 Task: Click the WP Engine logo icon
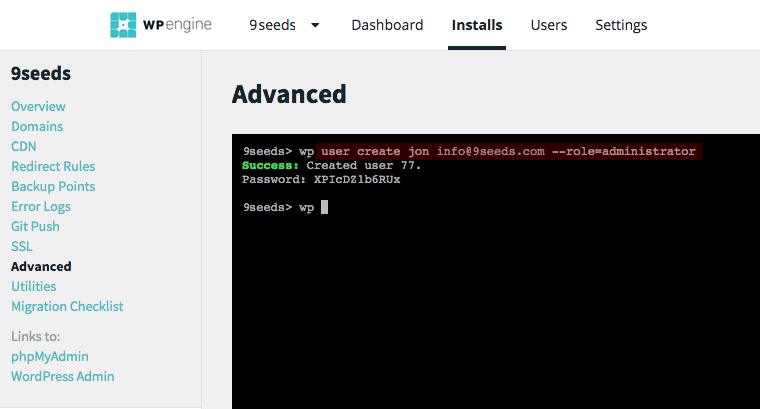pyautogui.click(x=123, y=25)
